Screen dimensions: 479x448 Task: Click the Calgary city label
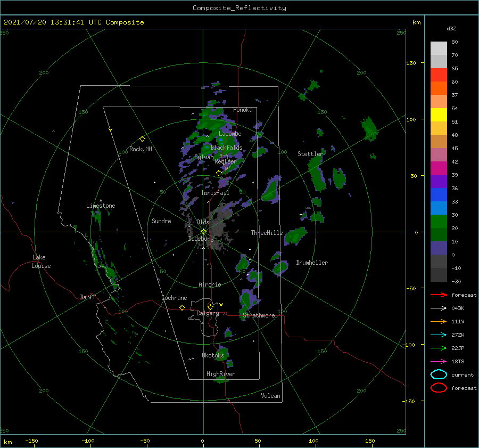point(208,313)
